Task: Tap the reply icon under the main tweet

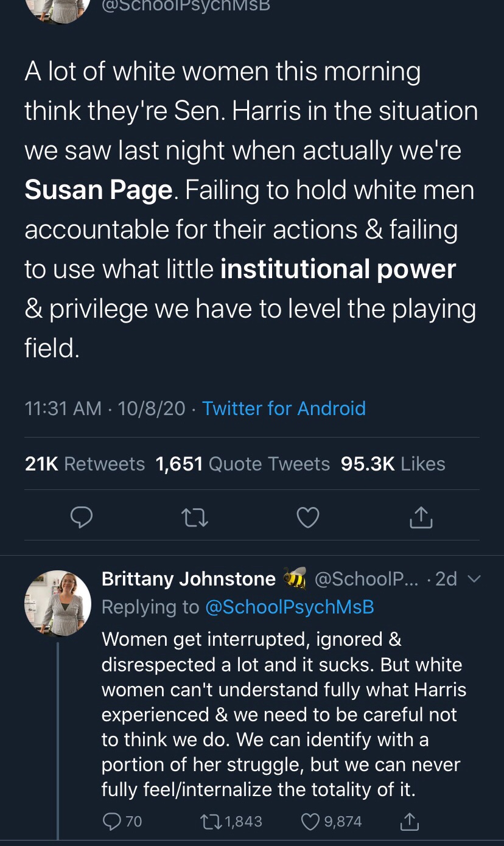Action: point(82,517)
